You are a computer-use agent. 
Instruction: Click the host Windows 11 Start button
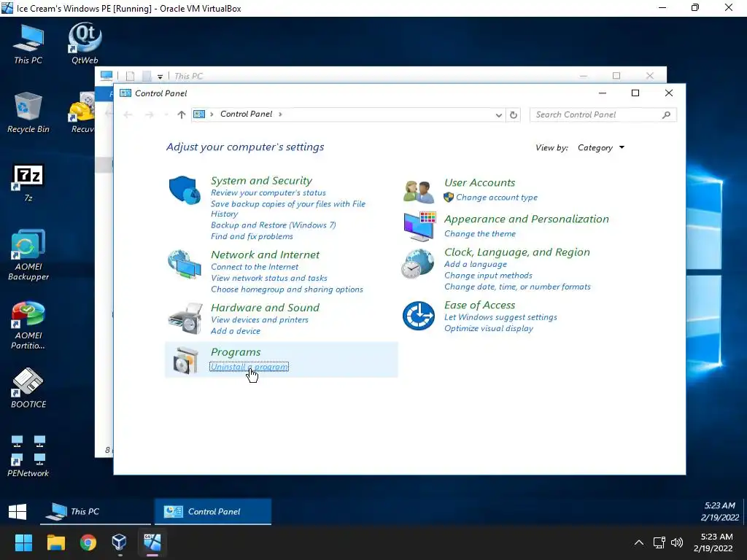pos(23,542)
